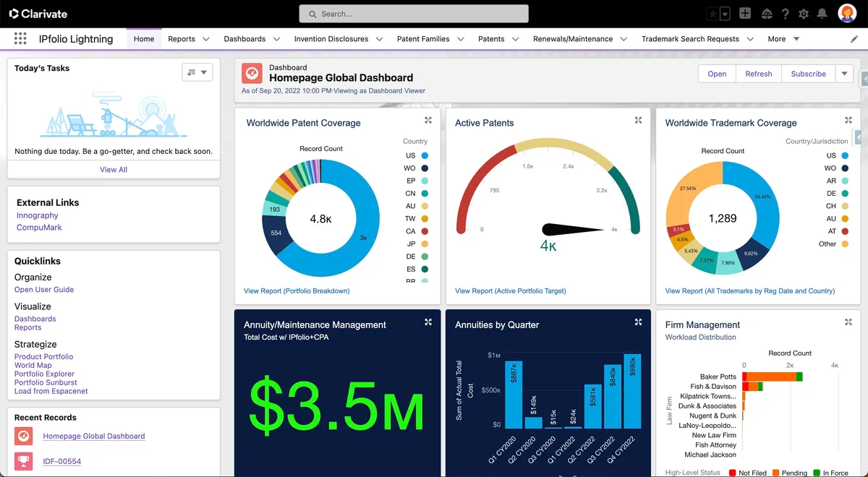The height and width of the screenshot is (477, 868).
Task: Expand the Annuity/Maintenance Management widget
Action: point(428,322)
